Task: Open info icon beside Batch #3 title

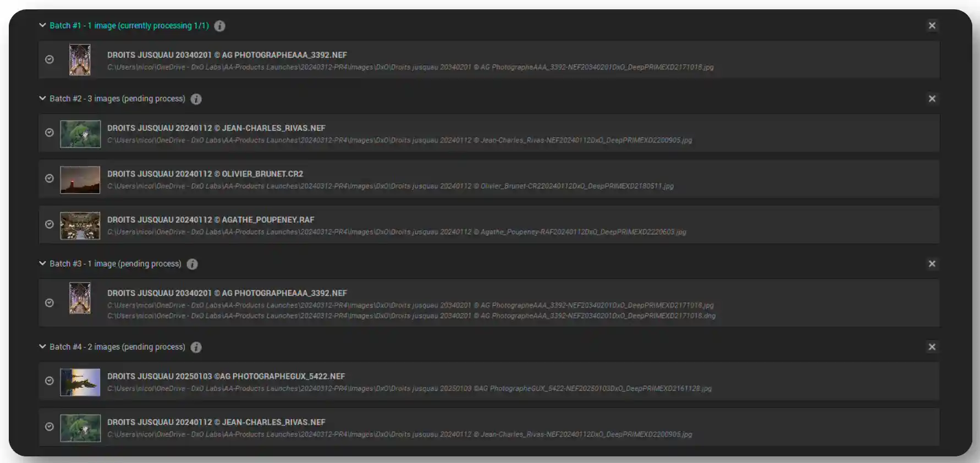Action: 192,264
